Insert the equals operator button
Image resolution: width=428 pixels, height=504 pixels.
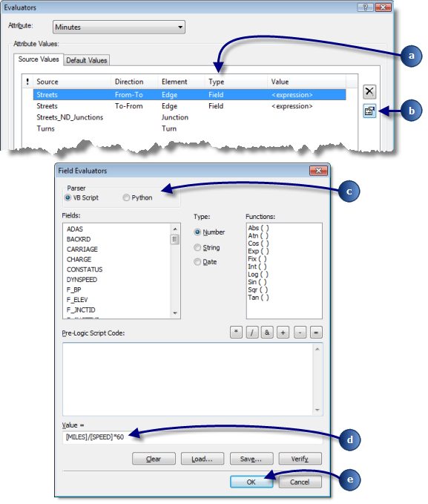point(316,333)
